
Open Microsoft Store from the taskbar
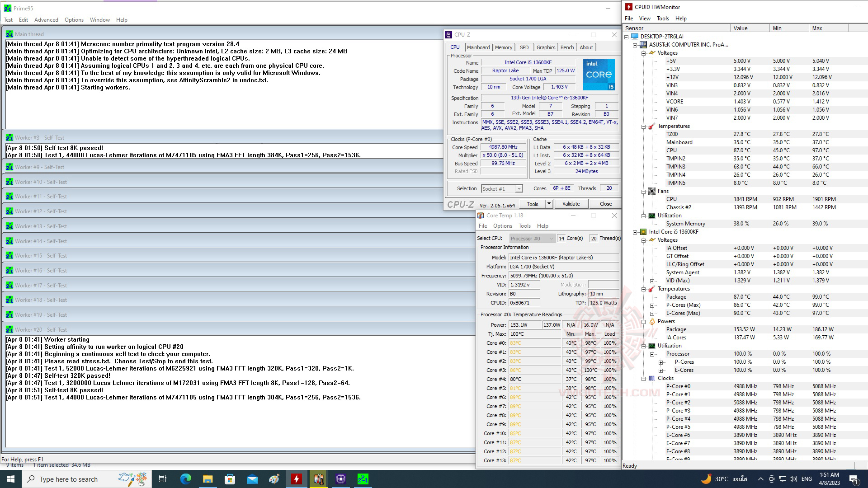click(x=230, y=479)
